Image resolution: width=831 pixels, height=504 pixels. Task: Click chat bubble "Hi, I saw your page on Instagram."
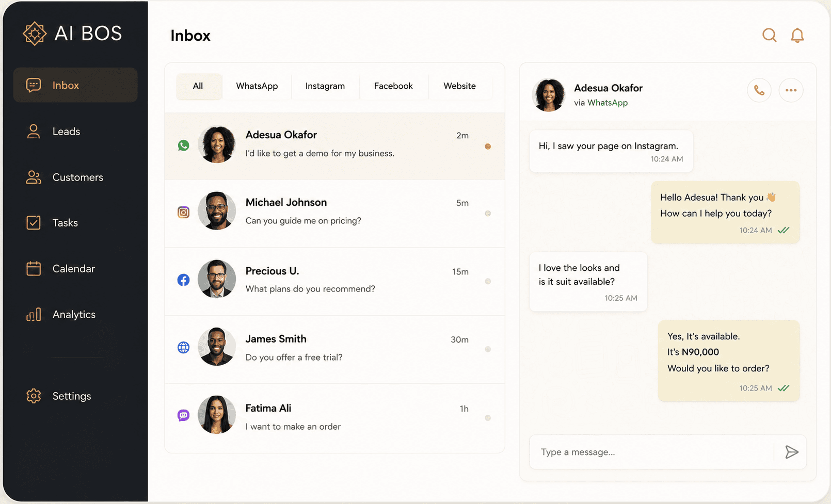coord(611,151)
